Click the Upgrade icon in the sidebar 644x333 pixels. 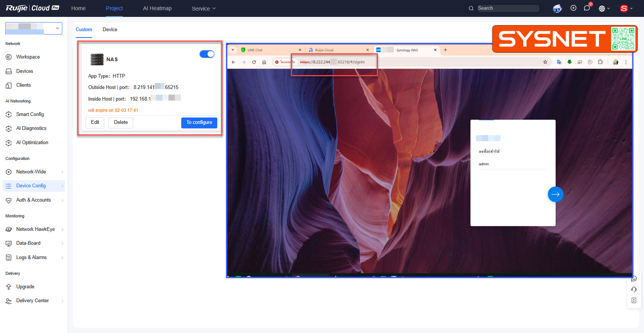tap(9, 287)
